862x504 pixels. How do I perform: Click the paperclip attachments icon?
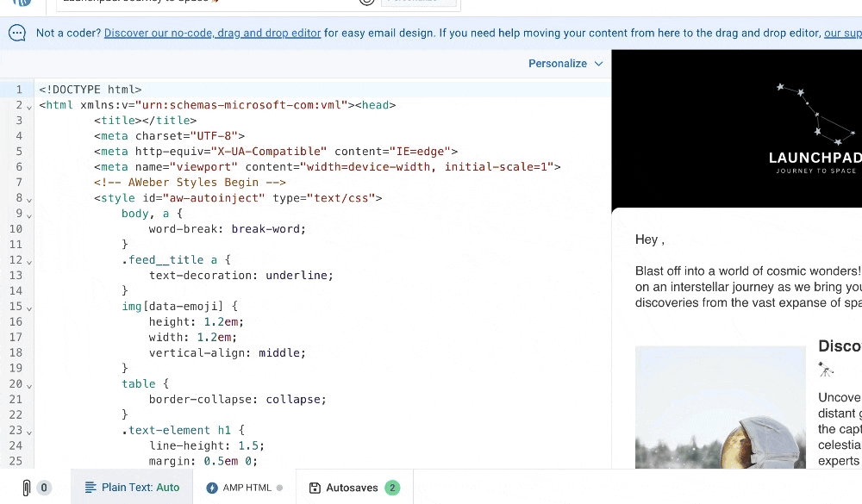pyautogui.click(x=25, y=487)
